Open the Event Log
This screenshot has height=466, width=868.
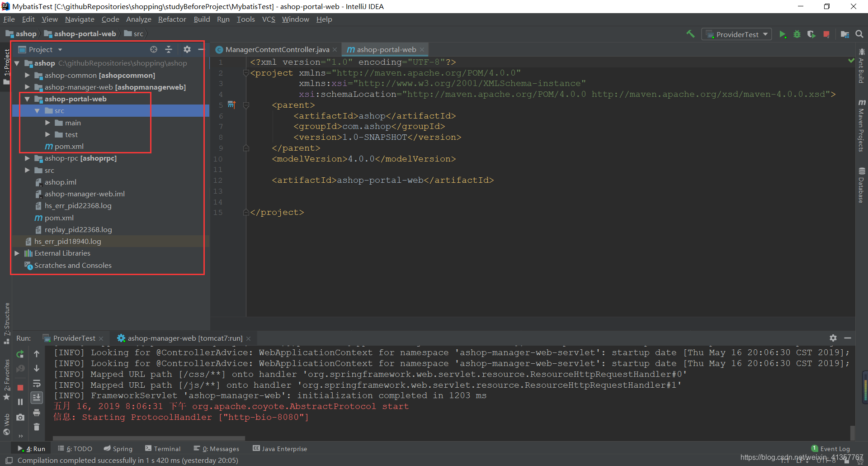[x=831, y=449]
